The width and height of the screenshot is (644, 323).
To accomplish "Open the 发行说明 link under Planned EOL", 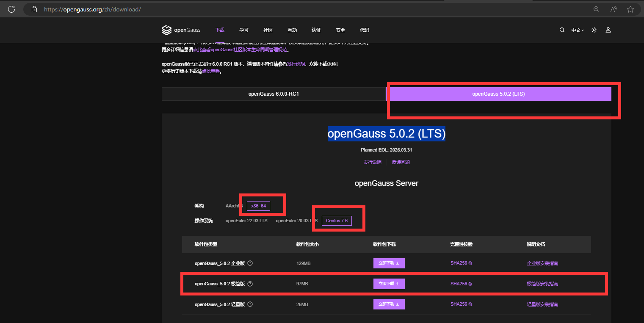I will point(372,162).
